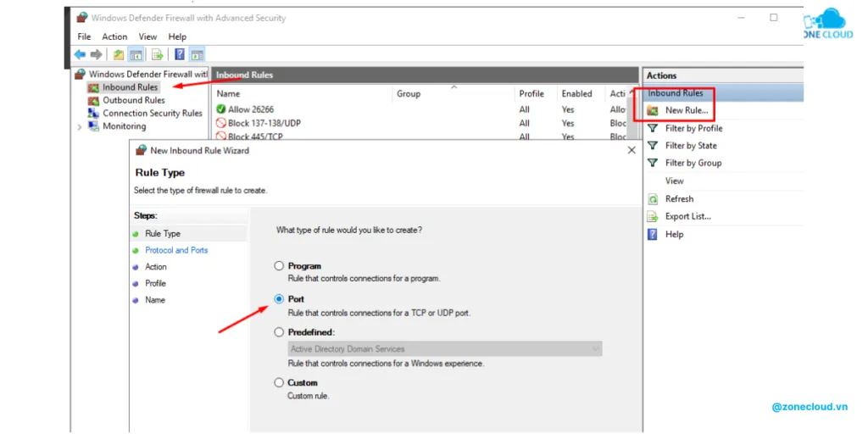The height and width of the screenshot is (434, 868).
Task: Select the Port radio button
Action: click(x=279, y=299)
